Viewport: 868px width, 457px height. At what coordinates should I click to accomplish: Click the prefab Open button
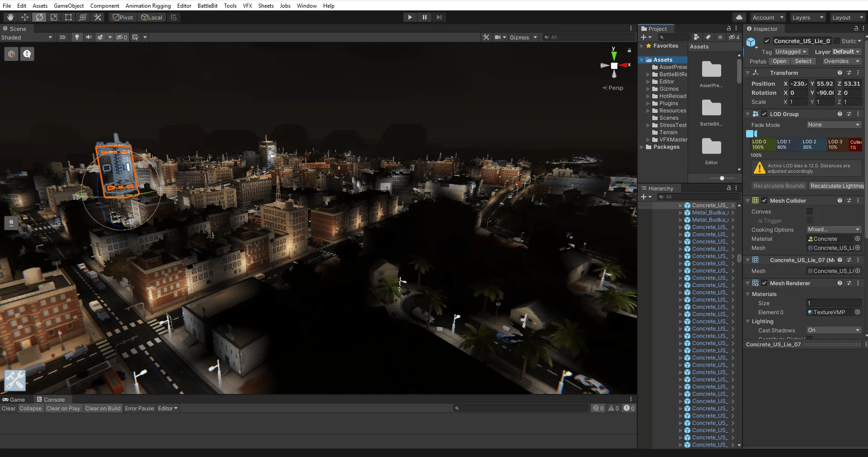click(779, 61)
